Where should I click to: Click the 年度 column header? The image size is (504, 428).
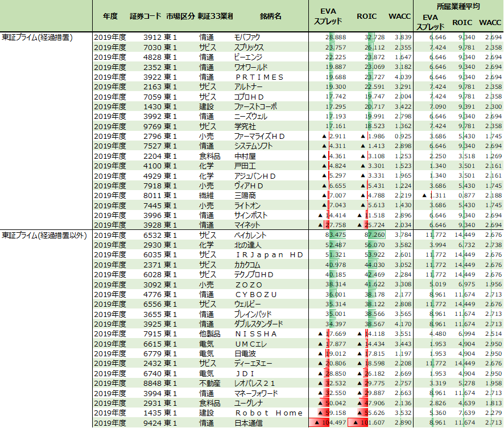[x=110, y=17]
